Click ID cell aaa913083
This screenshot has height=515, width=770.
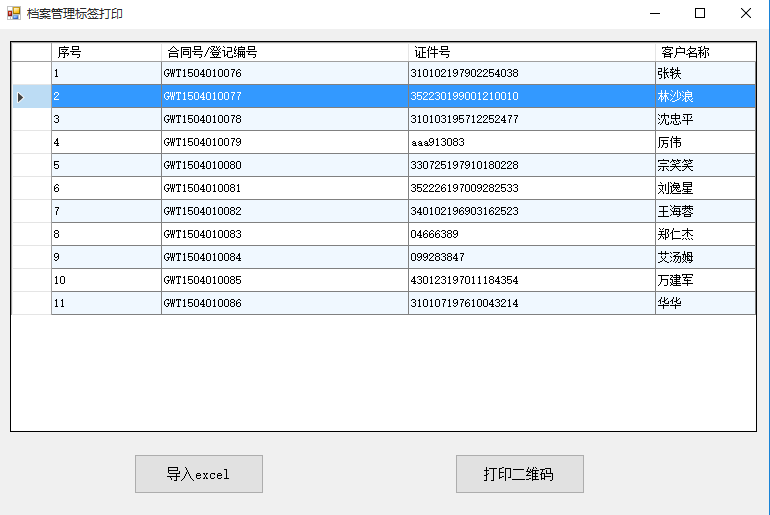coord(532,142)
